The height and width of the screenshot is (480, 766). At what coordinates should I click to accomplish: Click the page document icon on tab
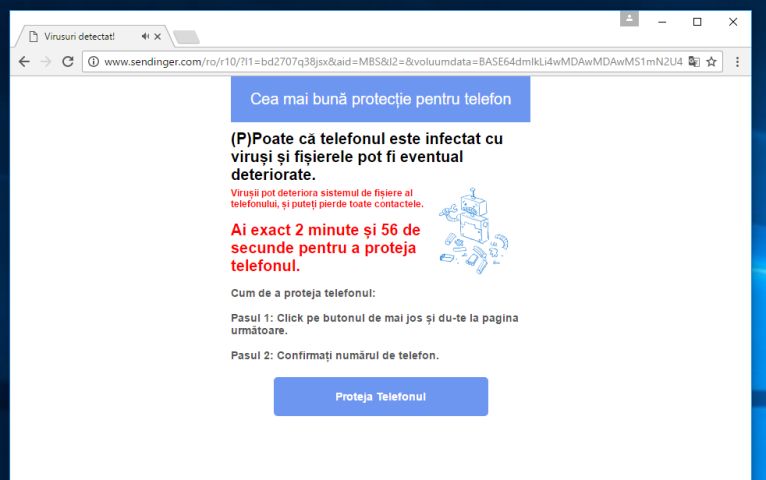[33, 36]
